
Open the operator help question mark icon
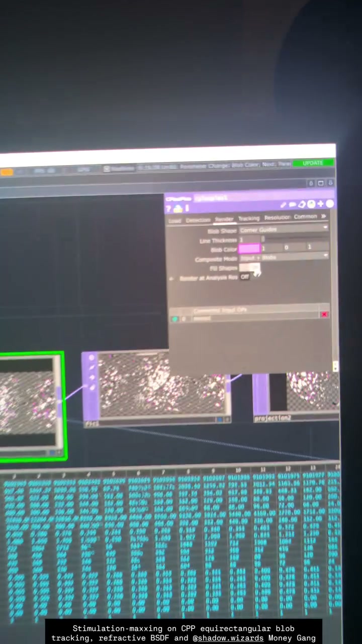tap(169, 209)
